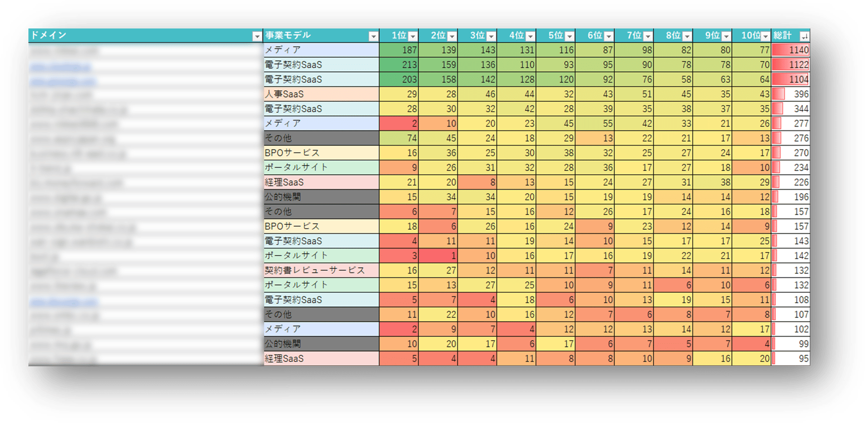
Task: Select total cell 95
Action: (x=791, y=359)
